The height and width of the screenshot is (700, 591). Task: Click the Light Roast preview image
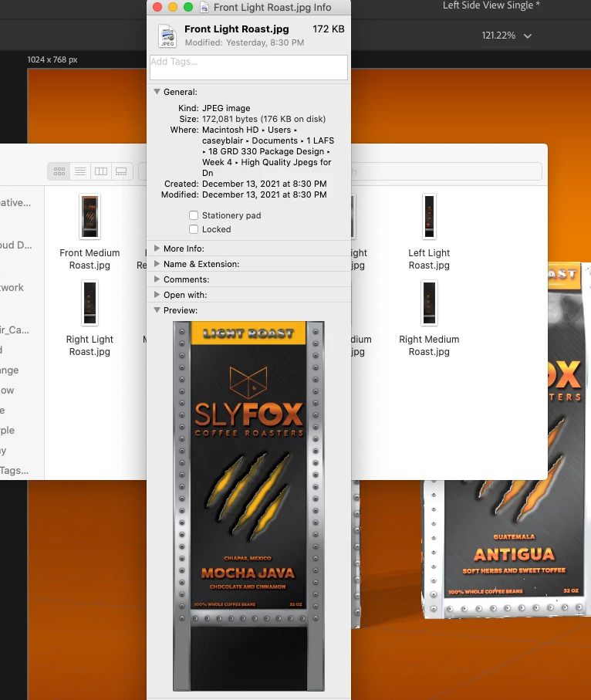click(248, 506)
